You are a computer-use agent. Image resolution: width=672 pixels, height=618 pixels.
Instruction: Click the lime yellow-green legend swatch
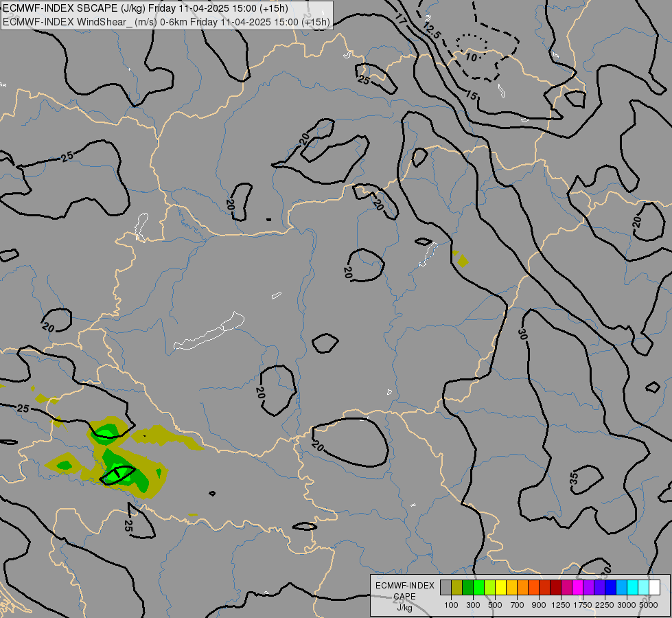click(489, 588)
